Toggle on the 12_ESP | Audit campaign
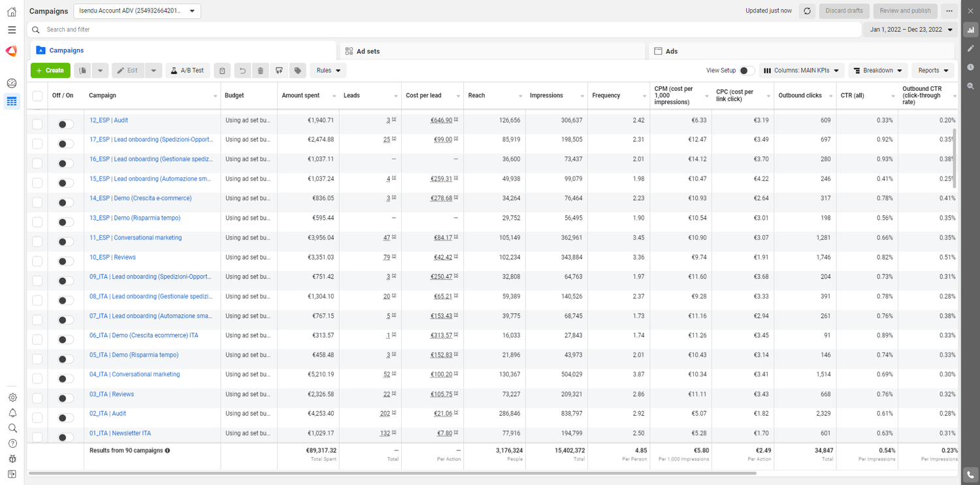980x485 pixels. point(65,124)
